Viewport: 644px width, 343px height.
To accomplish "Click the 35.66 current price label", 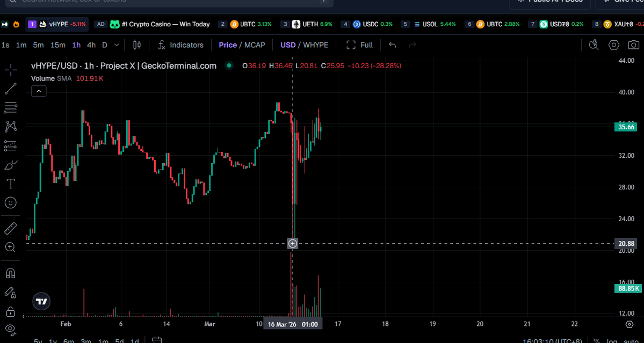I will click(626, 127).
